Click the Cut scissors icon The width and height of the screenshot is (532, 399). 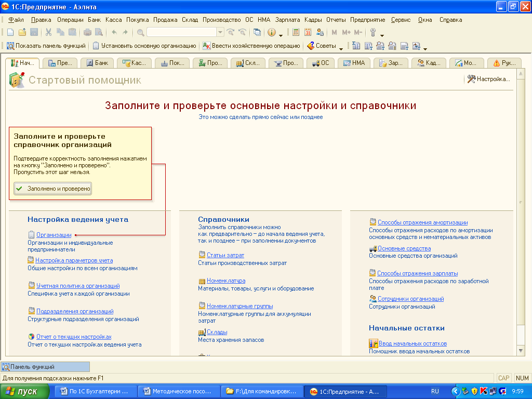click(x=48, y=32)
